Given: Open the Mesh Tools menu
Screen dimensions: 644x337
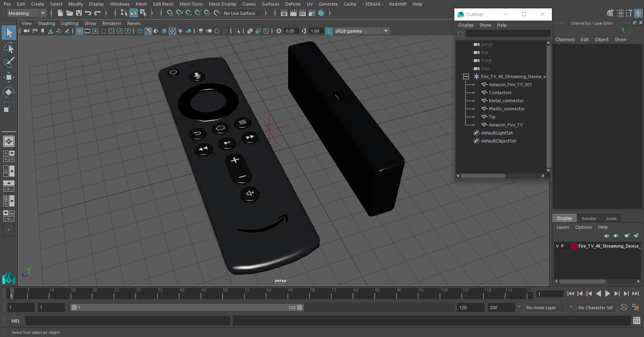Looking at the screenshot, I should point(191,4).
